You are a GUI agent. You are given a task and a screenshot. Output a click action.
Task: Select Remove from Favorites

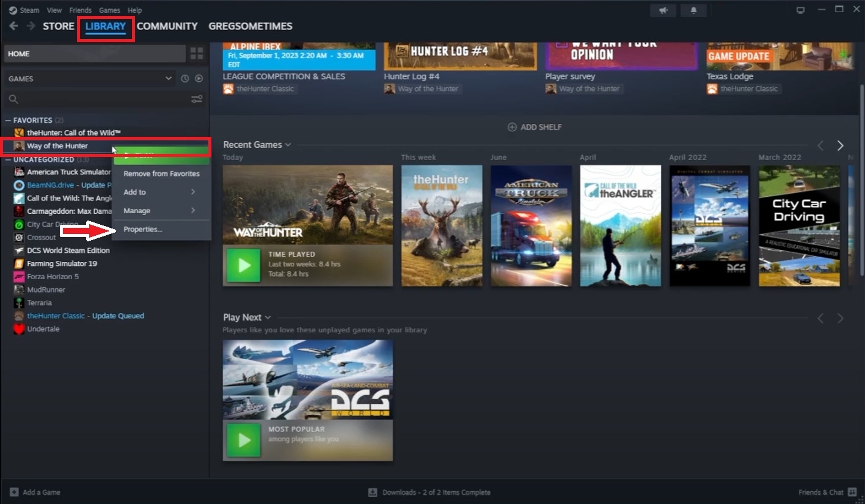(161, 173)
